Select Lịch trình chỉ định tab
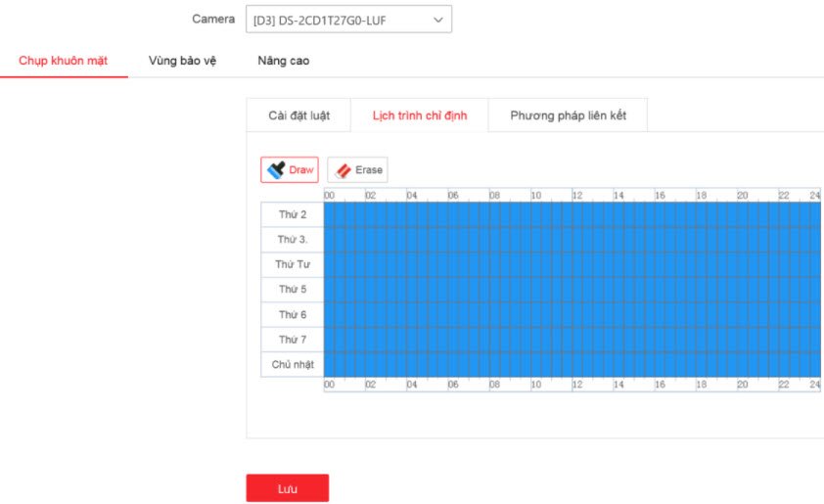This screenshot has height=504, width=824. click(419, 115)
